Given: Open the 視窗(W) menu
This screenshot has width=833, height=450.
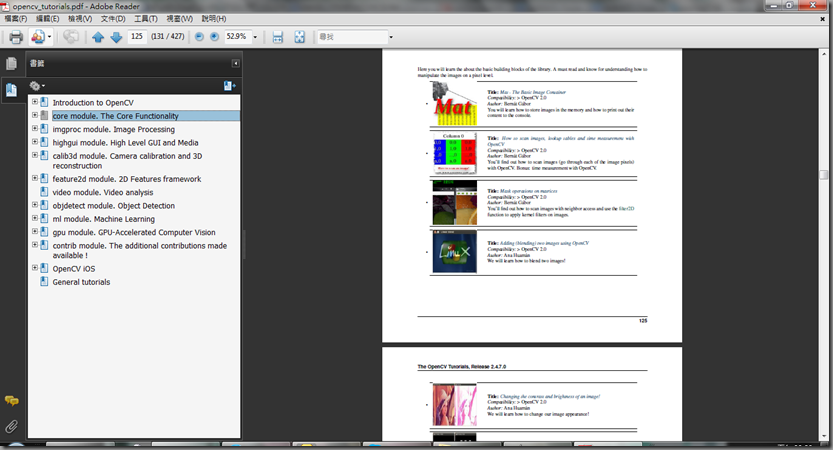Looking at the screenshot, I should [180, 19].
